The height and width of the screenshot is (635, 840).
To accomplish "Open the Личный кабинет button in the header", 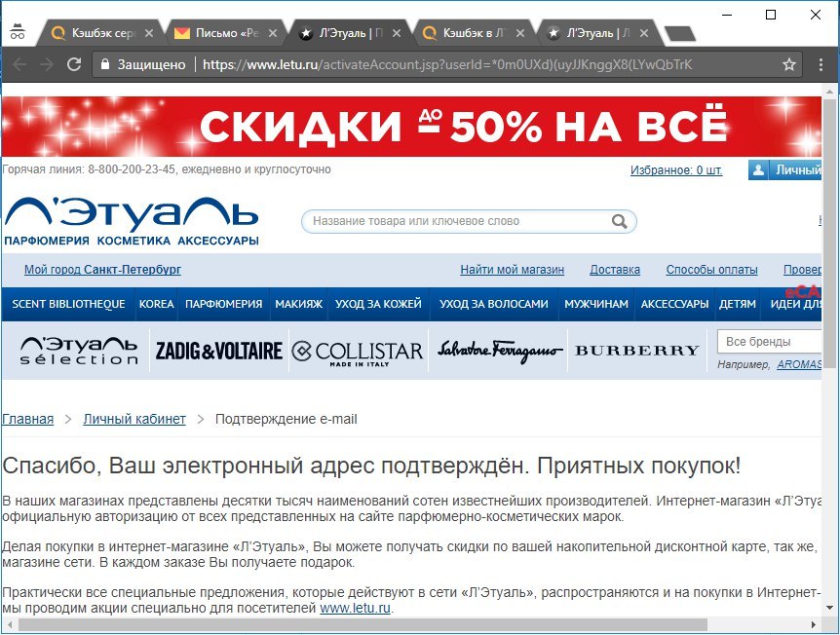I will [x=785, y=170].
